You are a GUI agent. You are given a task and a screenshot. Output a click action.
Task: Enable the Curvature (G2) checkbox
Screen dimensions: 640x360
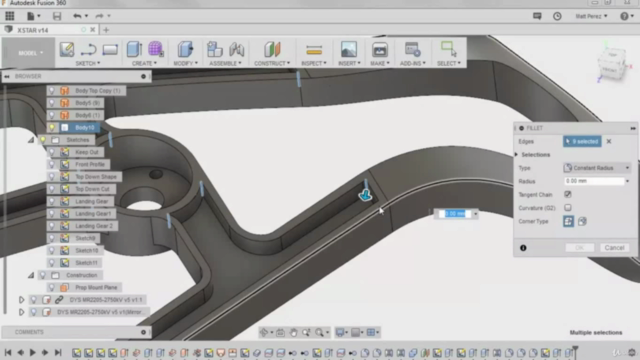568,208
